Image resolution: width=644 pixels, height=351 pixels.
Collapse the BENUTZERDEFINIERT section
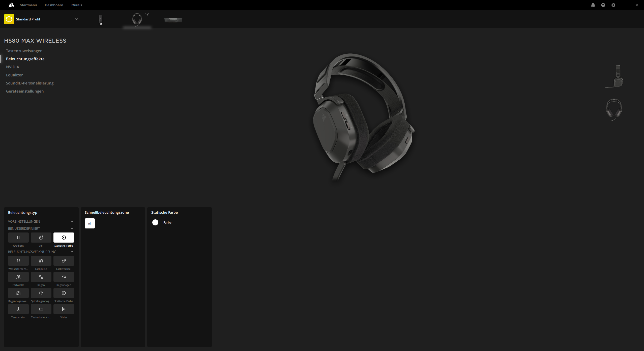[x=72, y=228]
